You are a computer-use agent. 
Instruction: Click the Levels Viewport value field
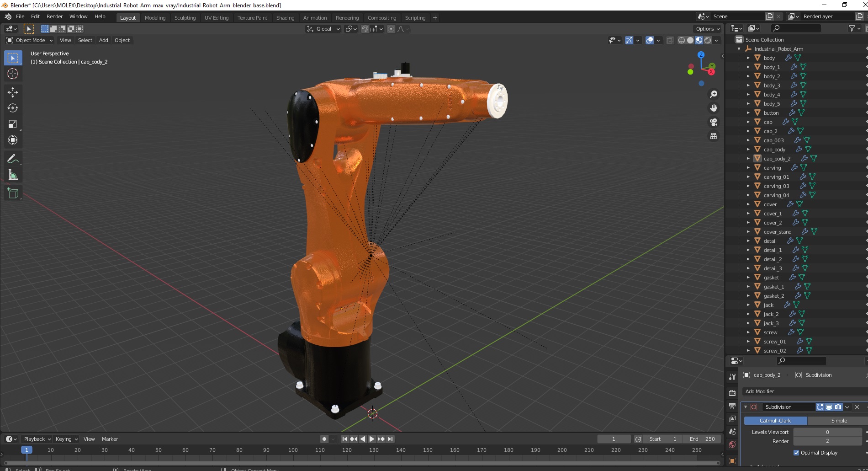(x=827, y=432)
